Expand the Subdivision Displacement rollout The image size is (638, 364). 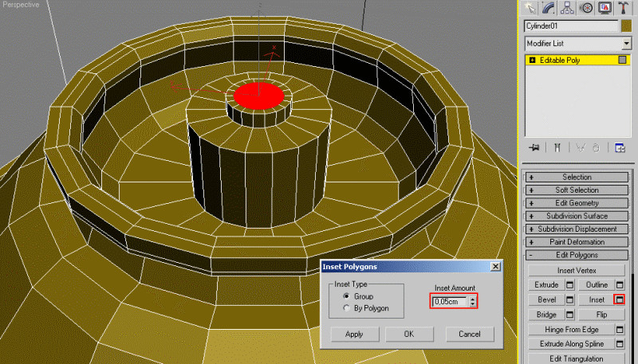coord(577,229)
